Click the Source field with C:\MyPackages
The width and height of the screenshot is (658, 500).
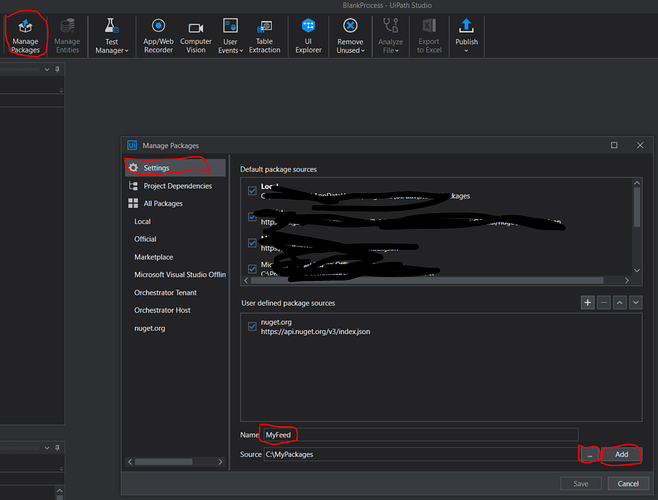click(421, 454)
